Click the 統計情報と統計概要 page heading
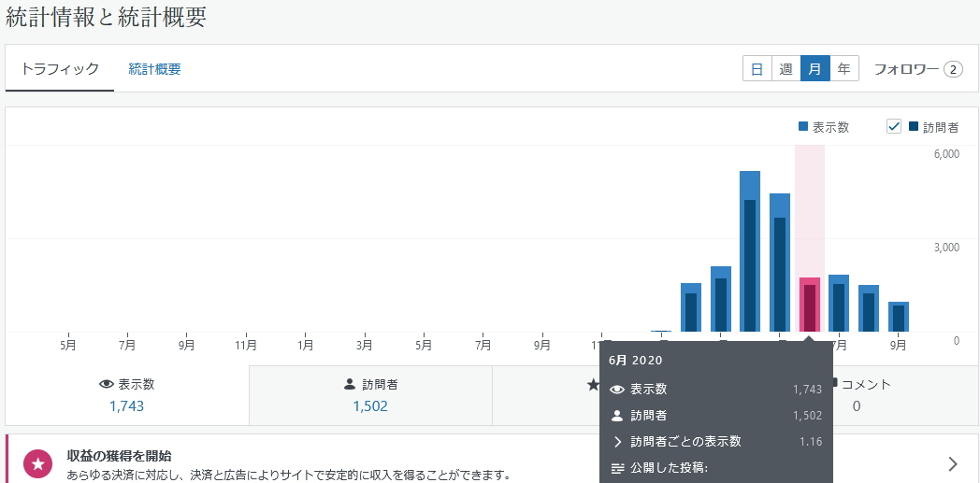Screen dimensions: 980x483 (106, 17)
